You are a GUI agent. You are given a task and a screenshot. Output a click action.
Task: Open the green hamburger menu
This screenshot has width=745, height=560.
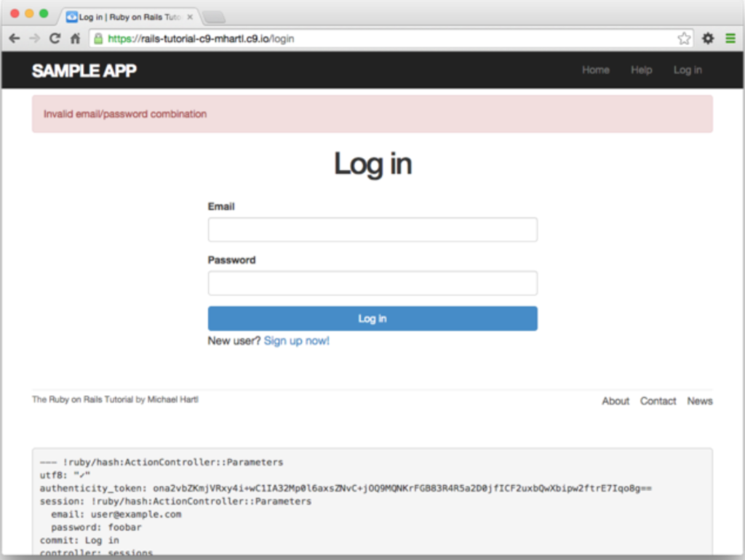coord(730,38)
